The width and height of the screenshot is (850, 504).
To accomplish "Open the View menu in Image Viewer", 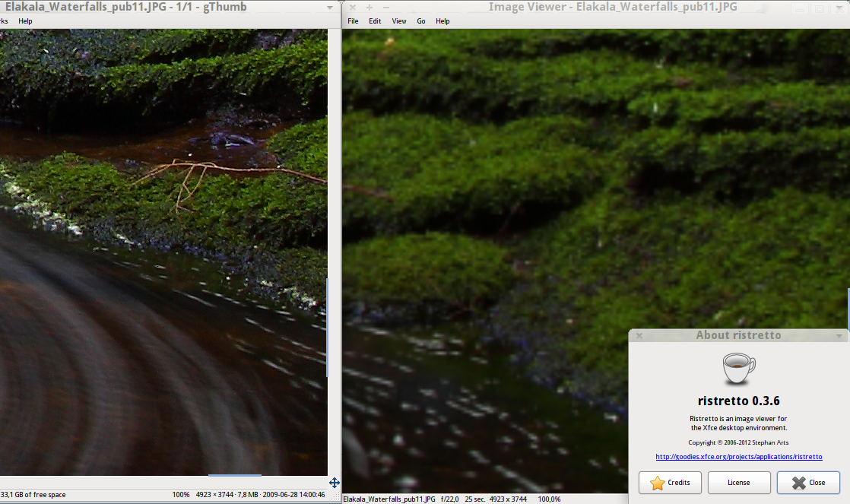I will point(399,21).
